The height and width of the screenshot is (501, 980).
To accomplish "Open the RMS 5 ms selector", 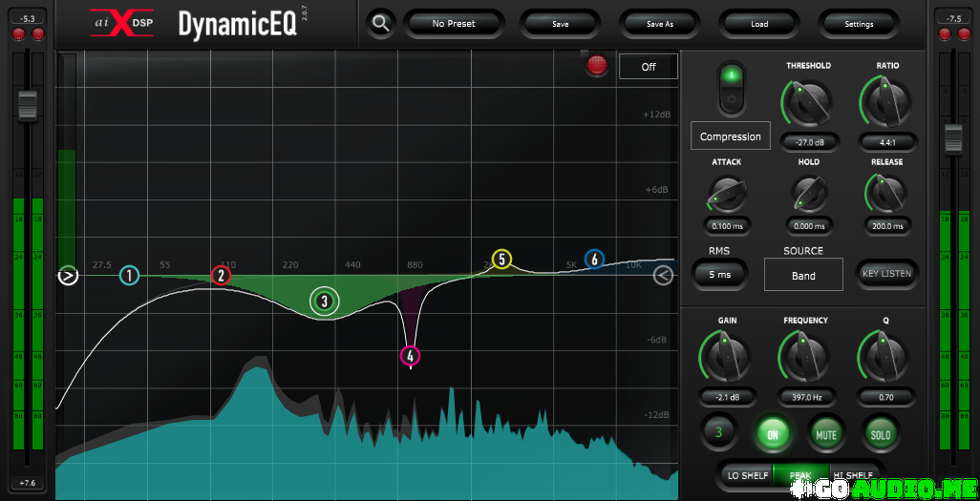I will click(x=718, y=275).
